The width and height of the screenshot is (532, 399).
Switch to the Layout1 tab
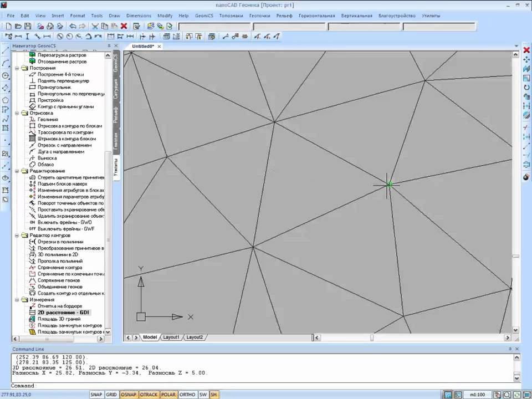[x=171, y=337]
